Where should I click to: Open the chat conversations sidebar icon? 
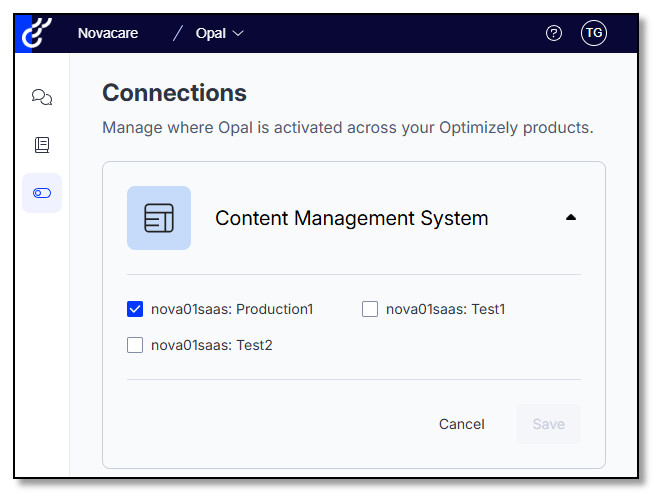pos(42,97)
